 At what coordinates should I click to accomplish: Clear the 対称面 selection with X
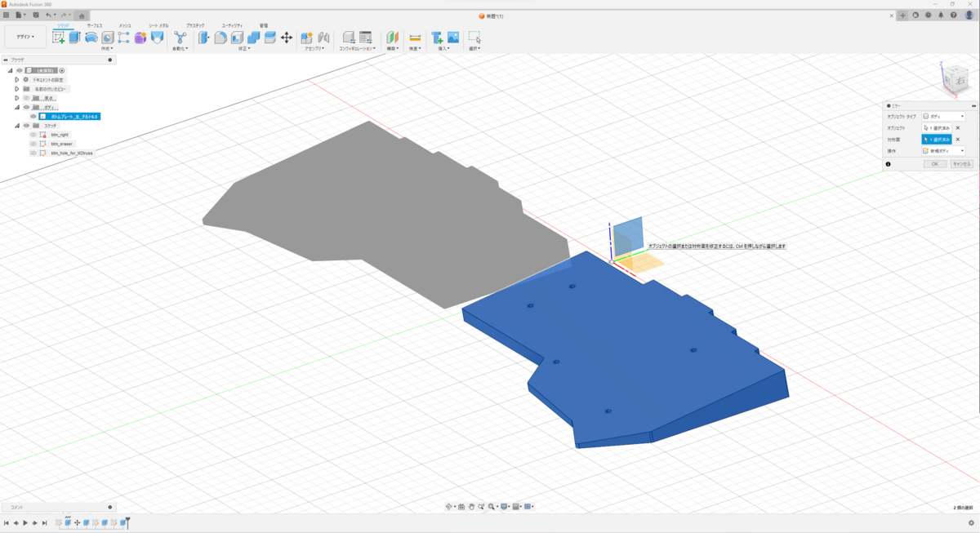pos(958,140)
